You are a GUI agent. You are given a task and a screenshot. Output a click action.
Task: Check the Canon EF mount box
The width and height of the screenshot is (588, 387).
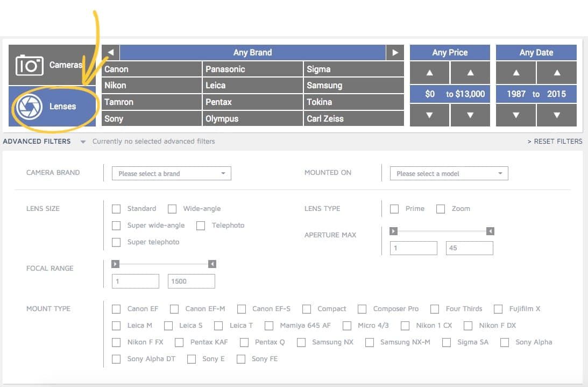116,309
